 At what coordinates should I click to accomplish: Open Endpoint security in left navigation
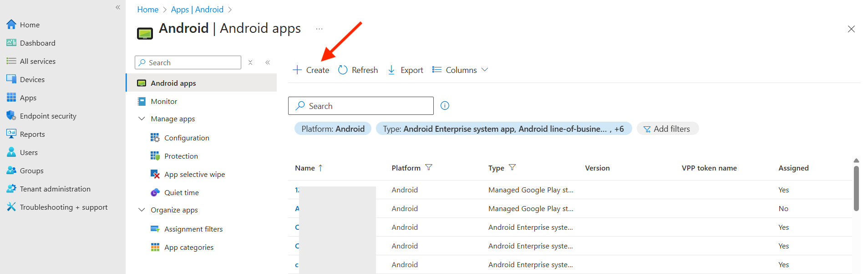48,116
